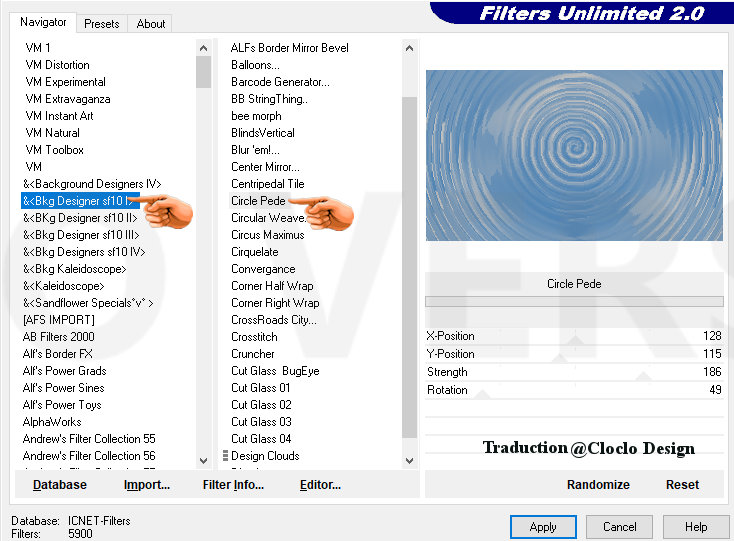Choose the Balloons... filter
734x541 pixels.
click(255, 65)
